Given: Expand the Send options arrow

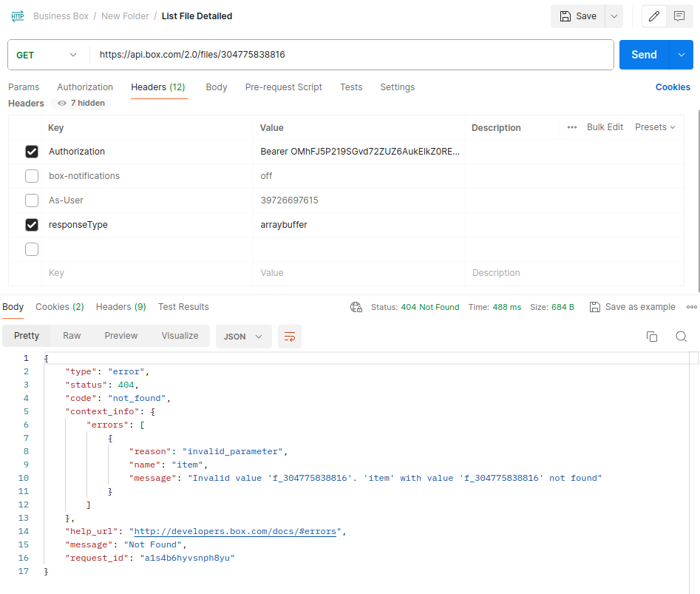Looking at the screenshot, I should tap(682, 55).
